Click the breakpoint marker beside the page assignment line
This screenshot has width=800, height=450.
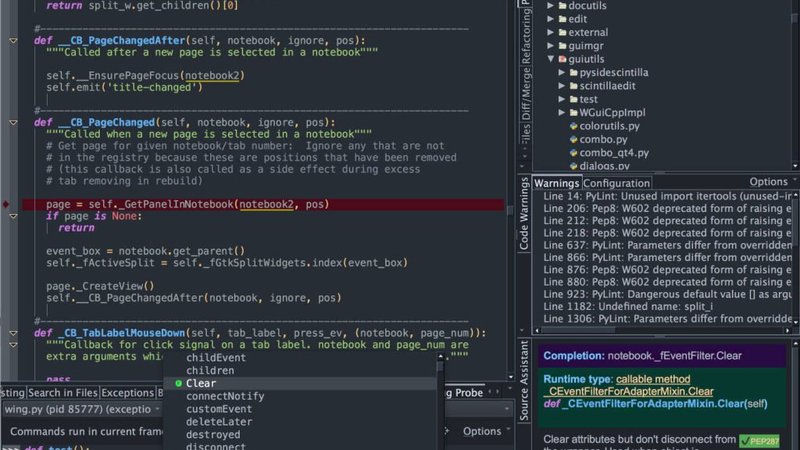point(6,204)
